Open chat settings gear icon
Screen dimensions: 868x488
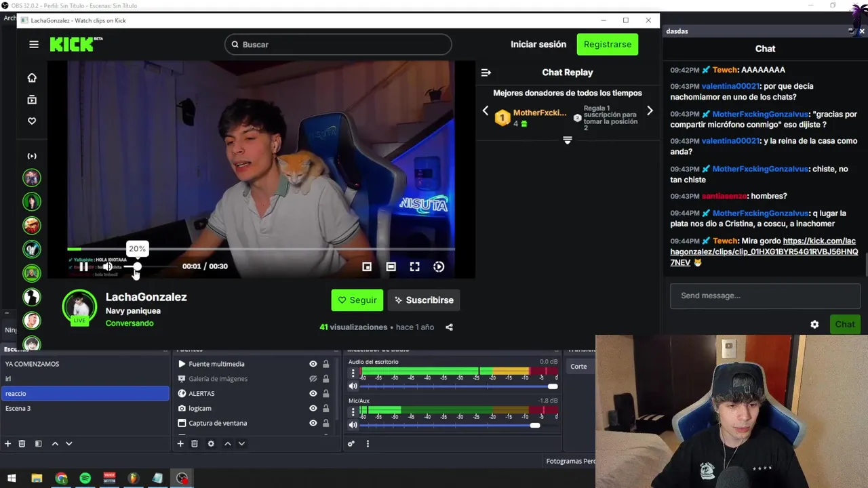click(x=814, y=325)
